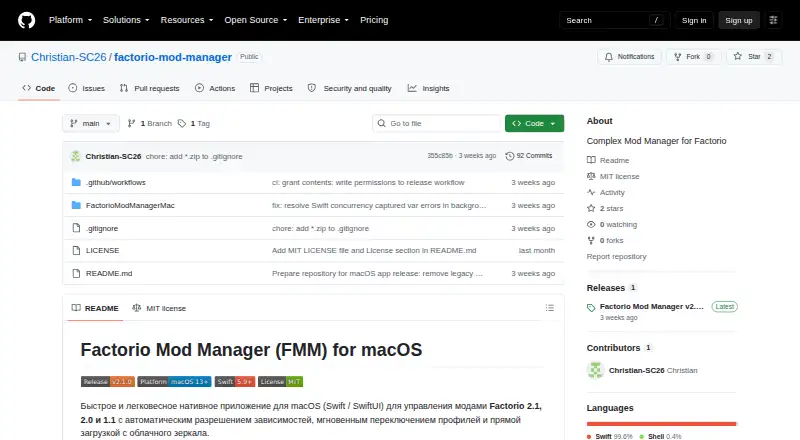Open the Releases section heading

click(606, 288)
